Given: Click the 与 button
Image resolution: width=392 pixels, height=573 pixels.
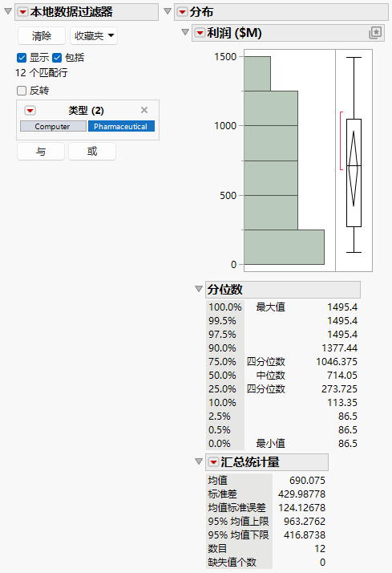Looking at the screenshot, I should 41,152.
